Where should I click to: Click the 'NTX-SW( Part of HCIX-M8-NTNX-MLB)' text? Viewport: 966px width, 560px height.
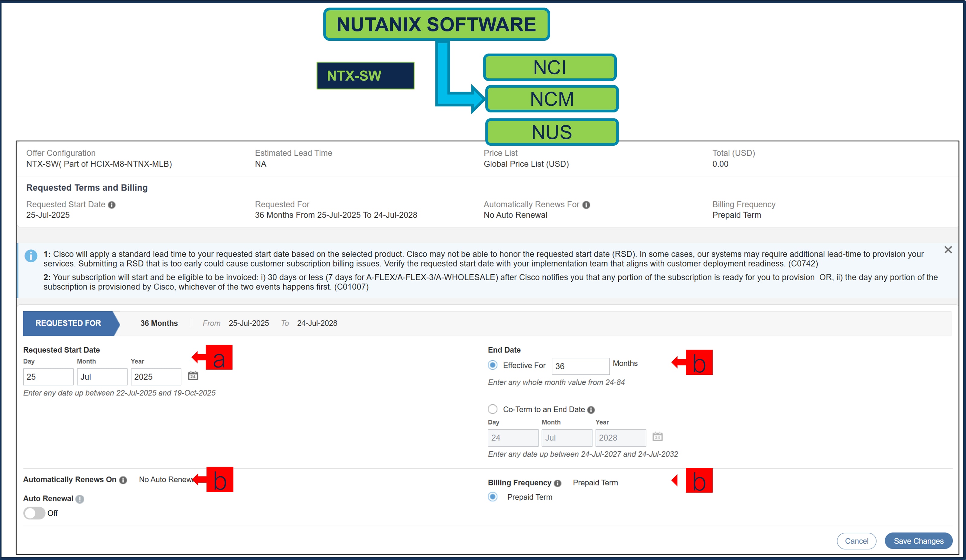99,164
